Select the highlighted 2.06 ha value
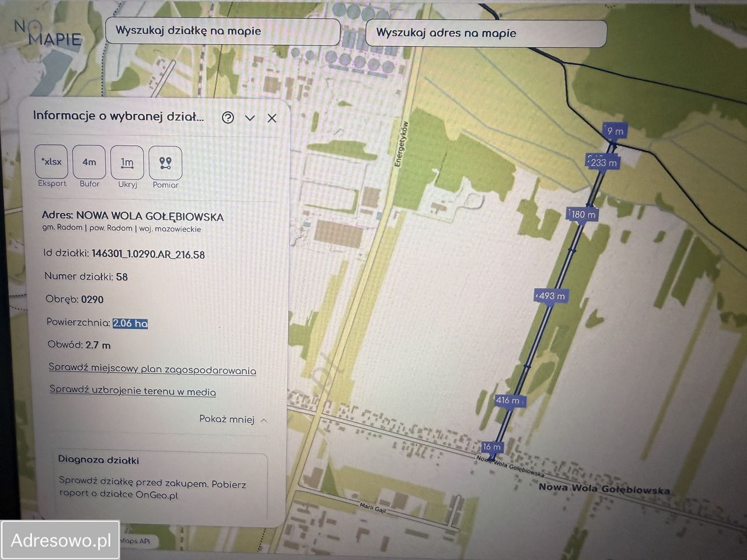747x560 pixels. [130, 323]
